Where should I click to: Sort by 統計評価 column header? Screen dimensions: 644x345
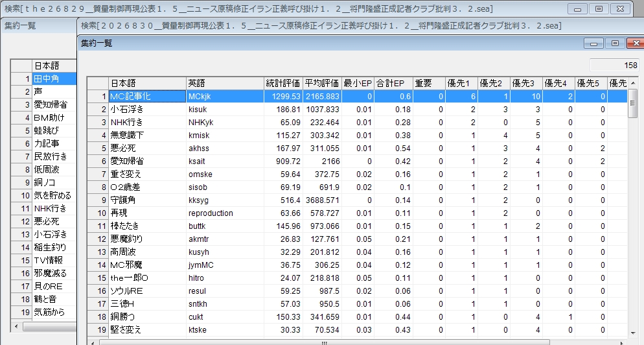[x=283, y=83]
